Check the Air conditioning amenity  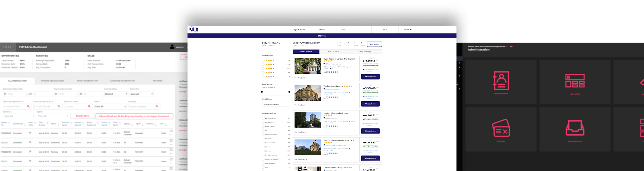[x=263, y=122]
